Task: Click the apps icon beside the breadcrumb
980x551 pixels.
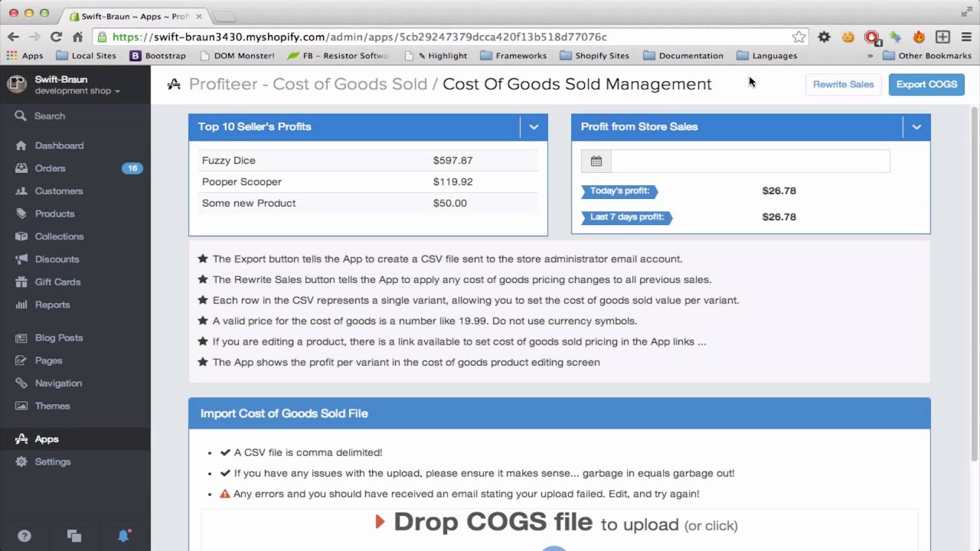Action: [175, 84]
